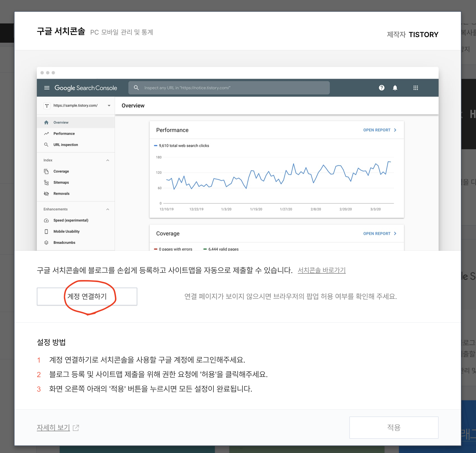Viewport: 476px width, 453px height.
Task: Click the 구글 서치콘솔 title
Action: click(x=61, y=31)
